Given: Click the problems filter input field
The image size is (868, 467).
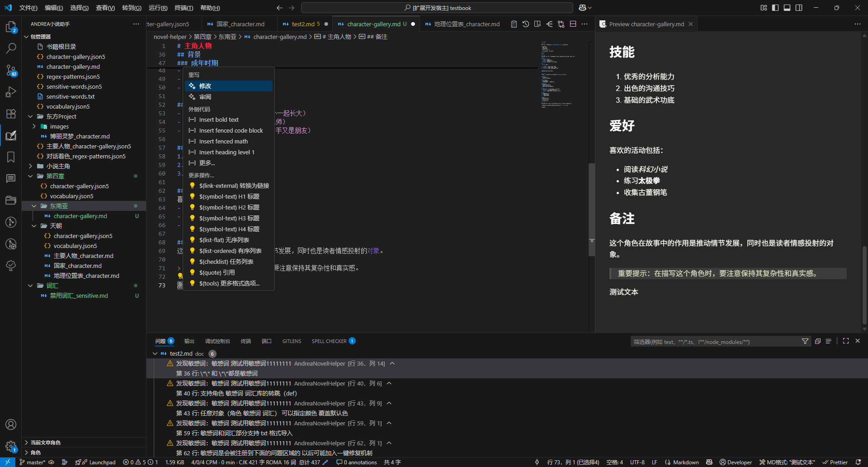Looking at the screenshot, I should click(x=714, y=342).
